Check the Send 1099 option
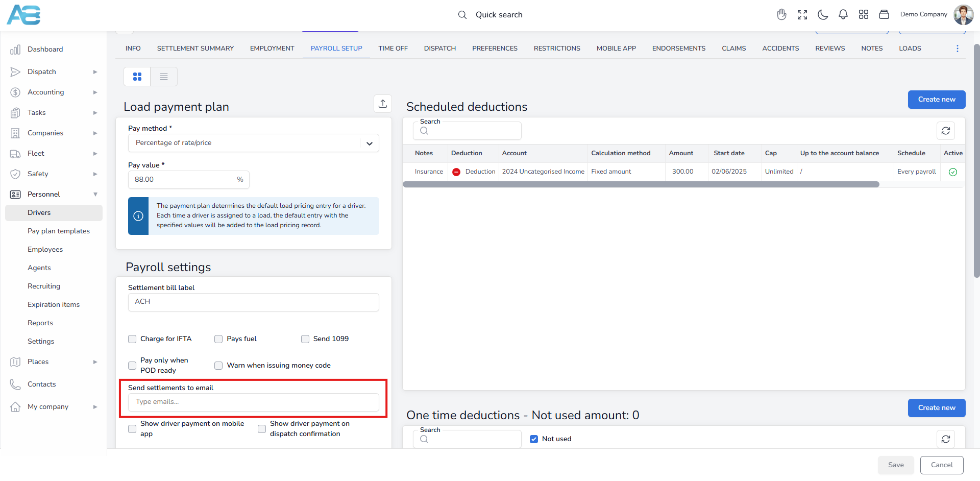 click(305, 339)
